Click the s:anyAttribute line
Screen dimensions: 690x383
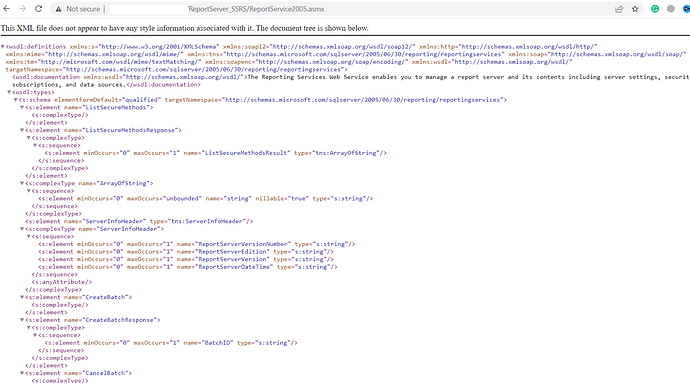pyautogui.click(x=62, y=282)
